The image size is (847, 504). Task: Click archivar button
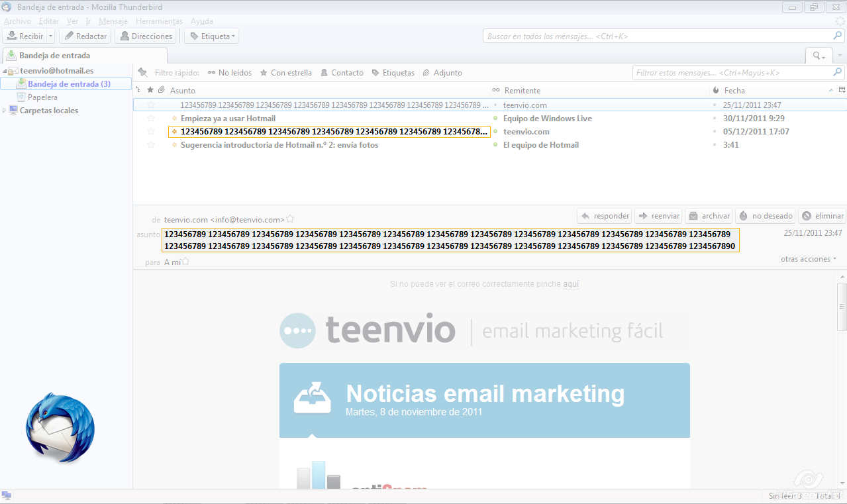(x=709, y=216)
